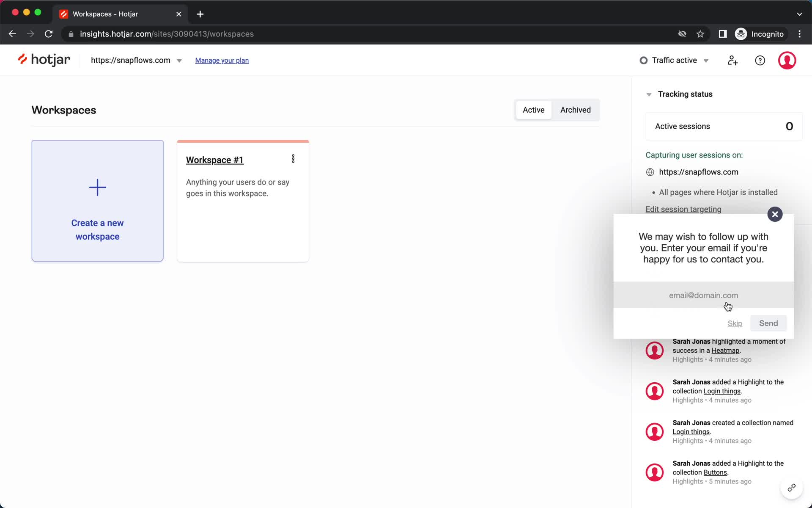
Task: Click the globe icon next to snapflows.com
Action: pos(650,171)
